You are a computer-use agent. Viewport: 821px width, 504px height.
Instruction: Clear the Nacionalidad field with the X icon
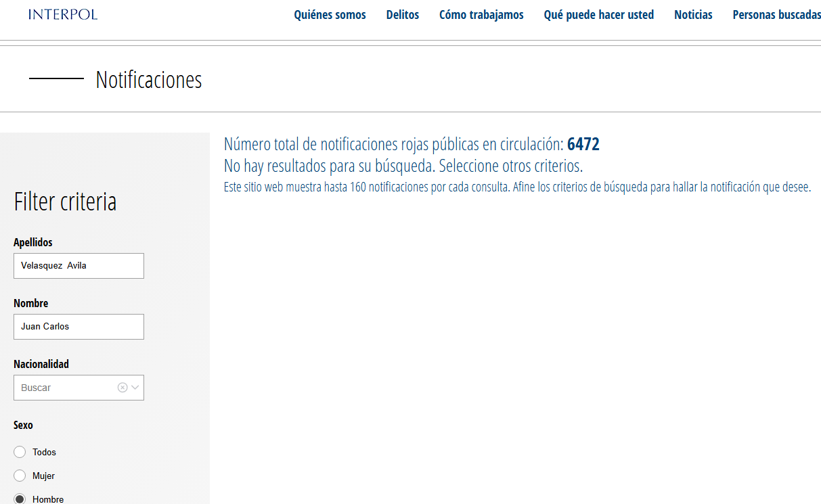click(123, 388)
